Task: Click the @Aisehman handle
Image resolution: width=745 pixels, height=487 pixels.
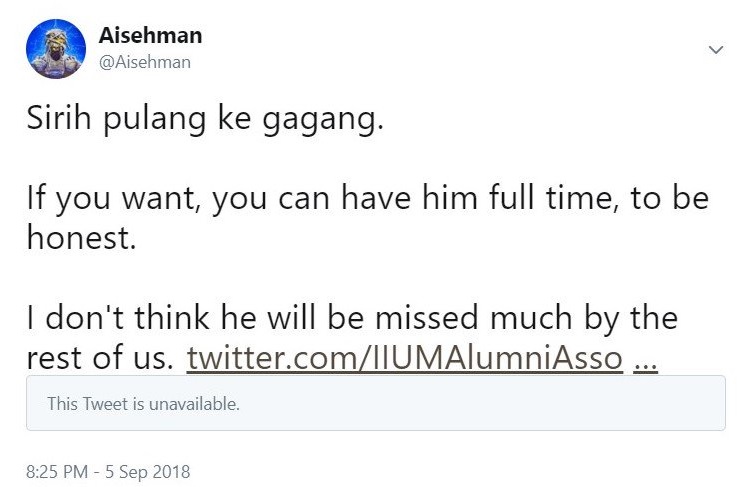Action: click(x=145, y=62)
